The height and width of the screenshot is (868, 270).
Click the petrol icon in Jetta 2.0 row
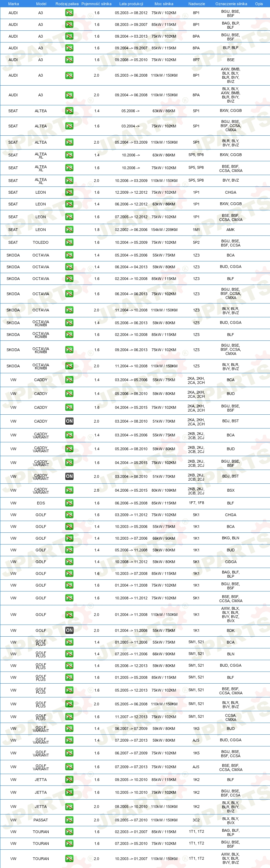coord(69,806)
